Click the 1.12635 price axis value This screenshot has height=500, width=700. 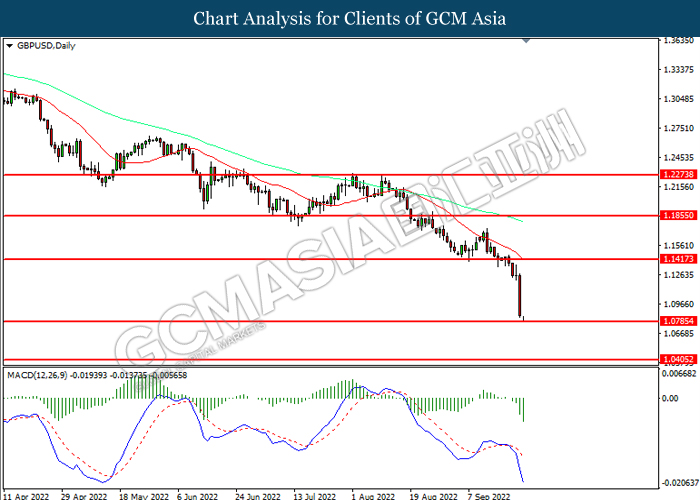[679, 275]
